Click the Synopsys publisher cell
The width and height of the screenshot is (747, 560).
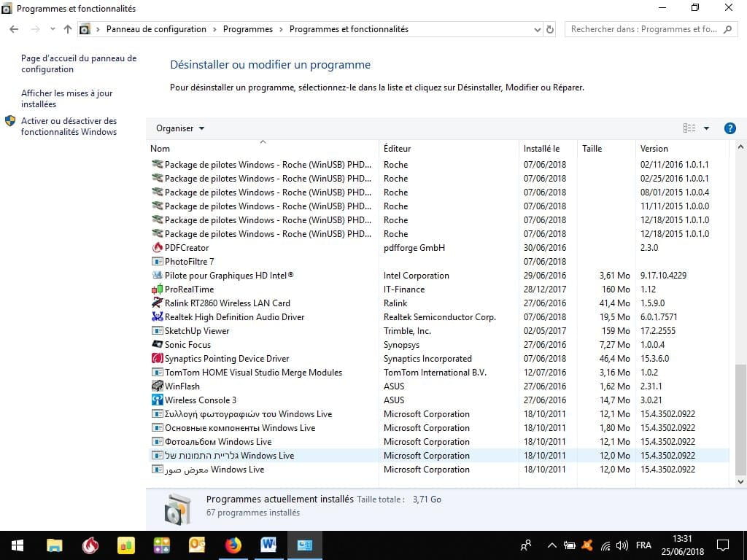point(402,344)
